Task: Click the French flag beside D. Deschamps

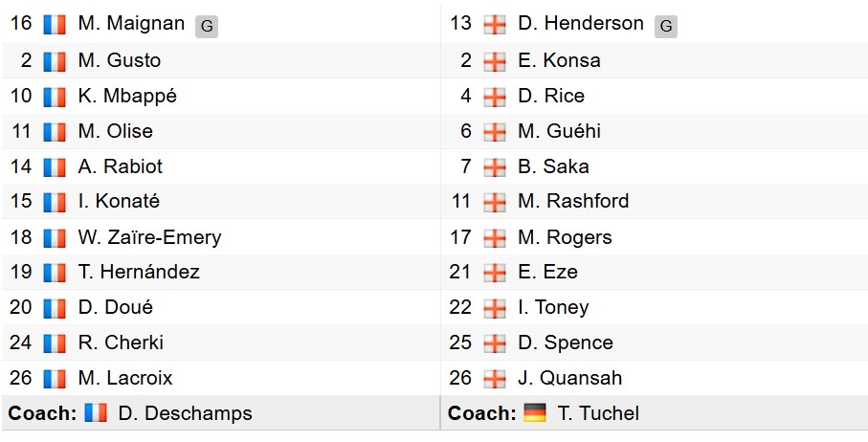Action: click(x=96, y=412)
